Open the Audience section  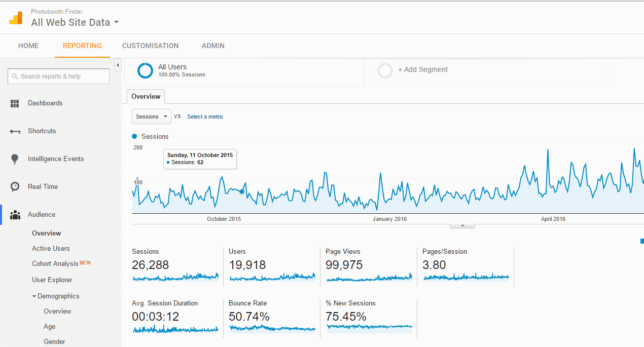click(42, 214)
